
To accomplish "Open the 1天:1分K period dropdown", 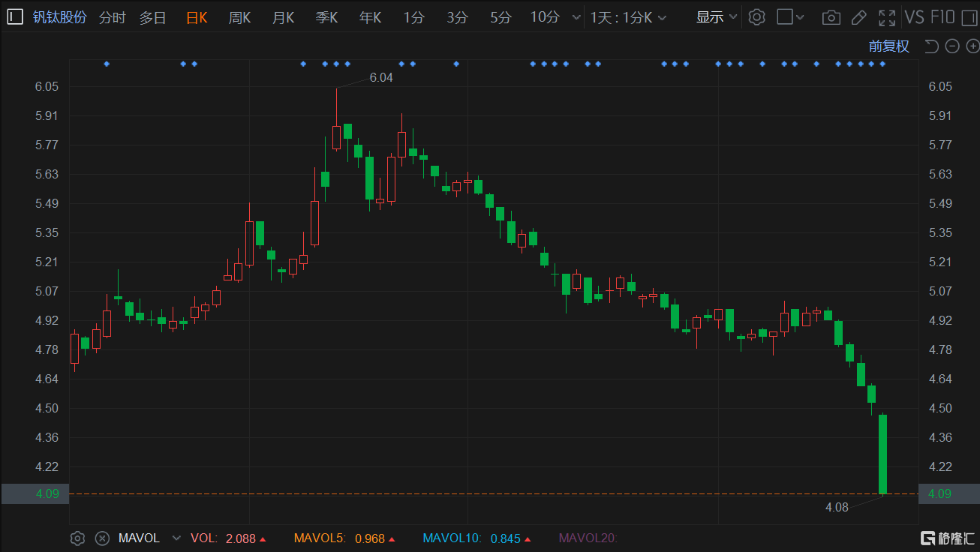I will click(x=628, y=17).
